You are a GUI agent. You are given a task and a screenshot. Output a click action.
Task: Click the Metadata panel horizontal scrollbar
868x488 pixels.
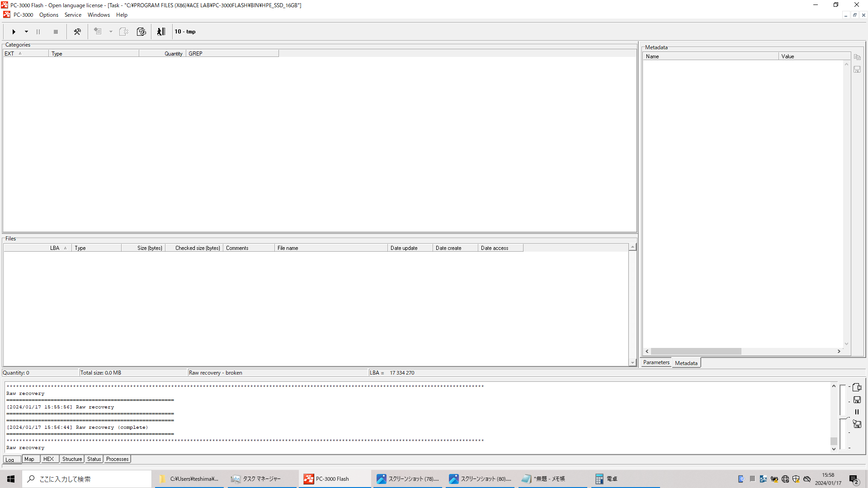(696, 352)
